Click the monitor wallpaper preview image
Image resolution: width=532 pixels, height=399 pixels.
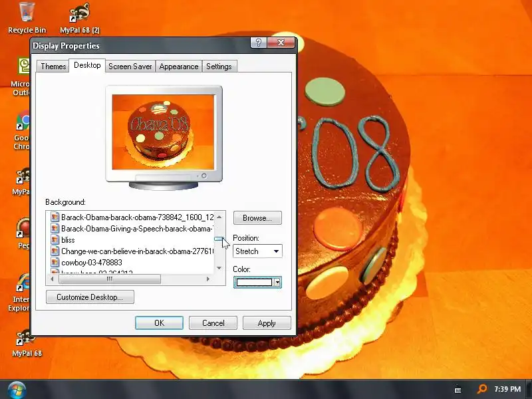pos(163,132)
